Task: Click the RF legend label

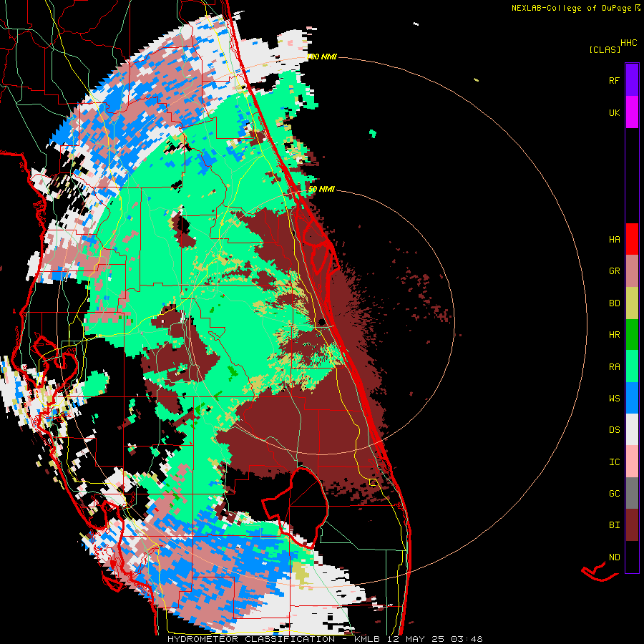Action: click(614, 80)
